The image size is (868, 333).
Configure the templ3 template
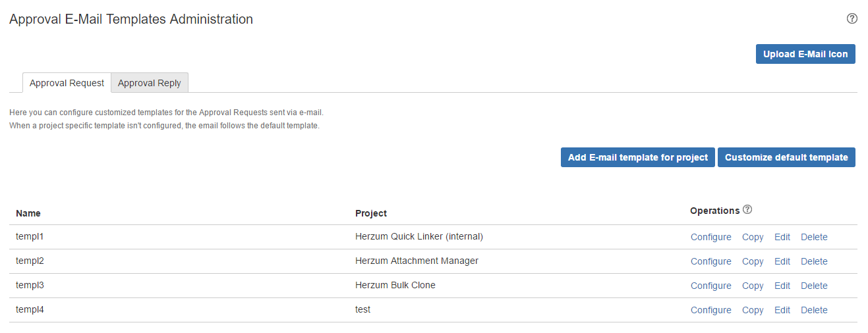pos(710,286)
